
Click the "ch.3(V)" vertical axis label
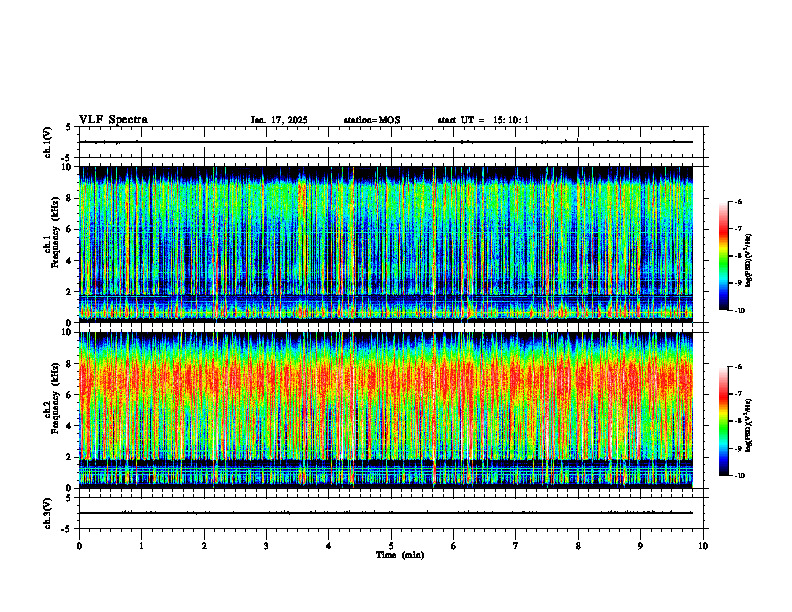click(47, 513)
